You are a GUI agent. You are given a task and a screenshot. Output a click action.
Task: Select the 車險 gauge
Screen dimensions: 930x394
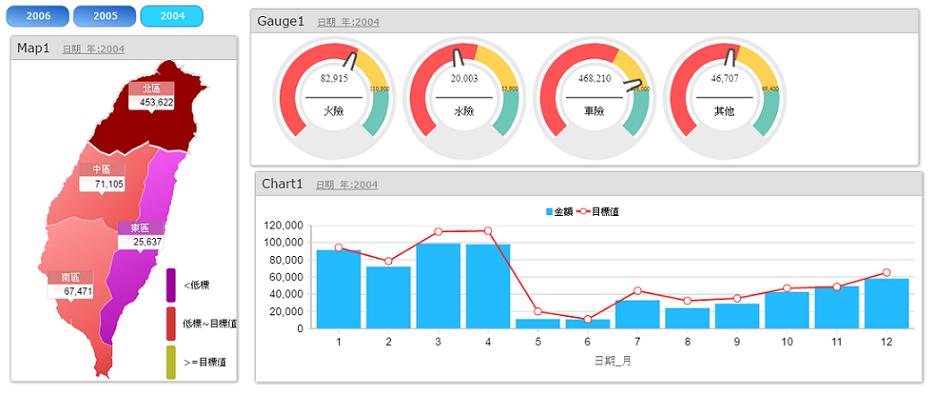click(x=594, y=98)
